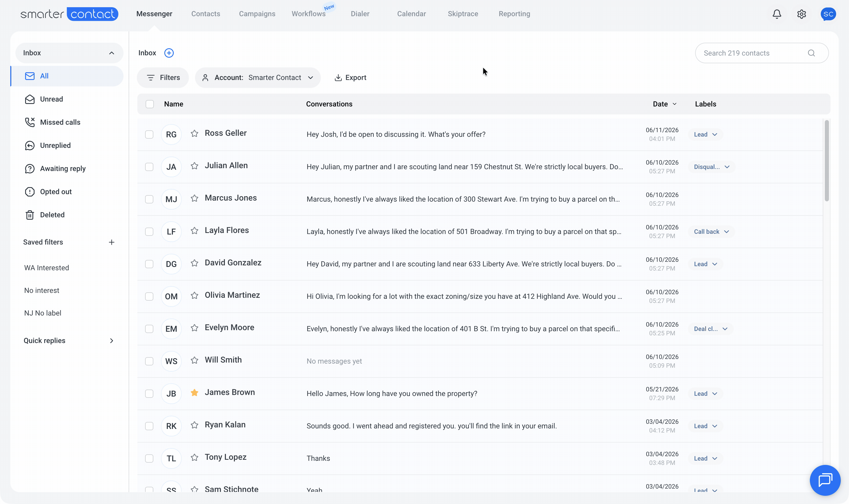The width and height of the screenshot is (849, 504).
Task: Check the Tony Lopez row checkbox
Action: click(149, 458)
